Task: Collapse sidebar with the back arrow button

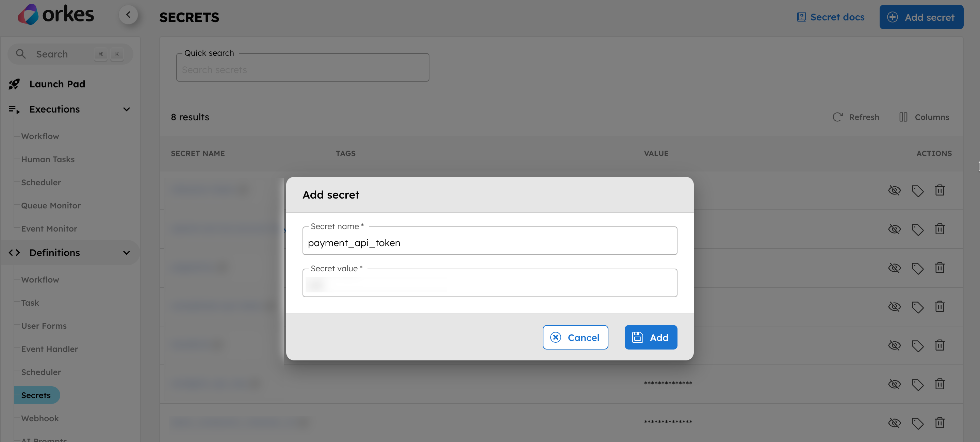Action: [x=128, y=15]
